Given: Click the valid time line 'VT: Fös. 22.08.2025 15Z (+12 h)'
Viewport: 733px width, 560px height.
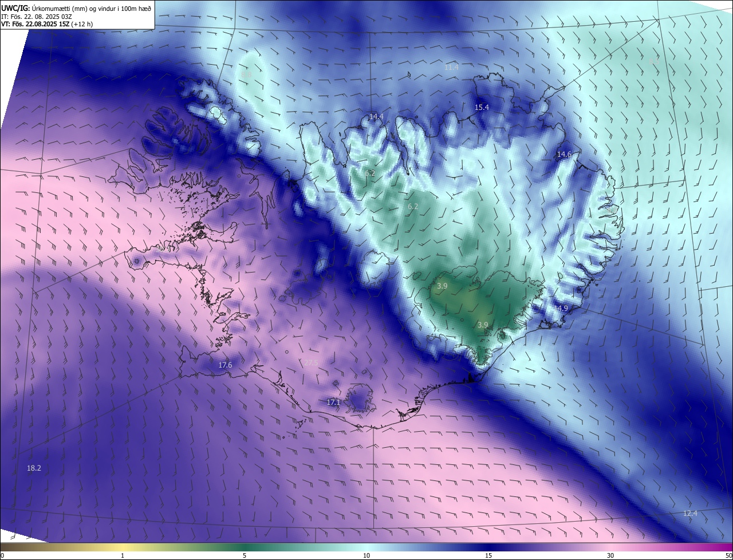Looking at the screenshot, I should click(x=47, y=24).
